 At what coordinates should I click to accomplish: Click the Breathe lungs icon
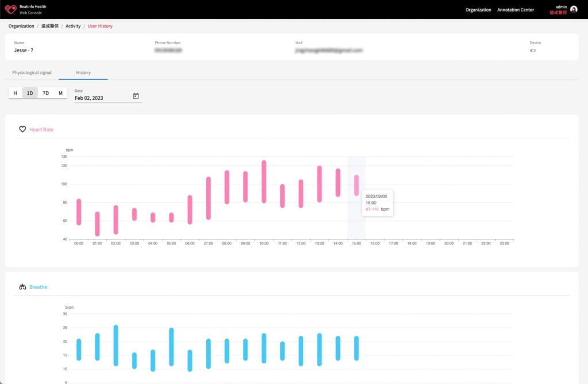pyautogui.click(x=23, y=286)
